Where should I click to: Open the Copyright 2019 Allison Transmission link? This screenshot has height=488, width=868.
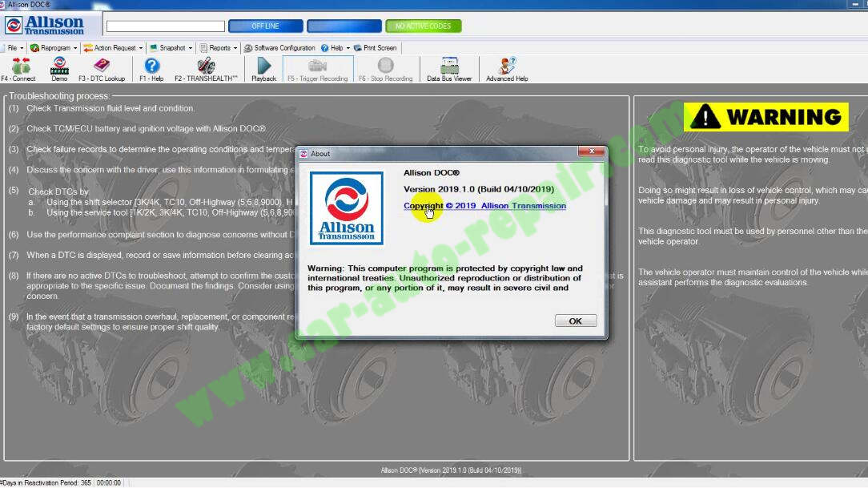484,205
